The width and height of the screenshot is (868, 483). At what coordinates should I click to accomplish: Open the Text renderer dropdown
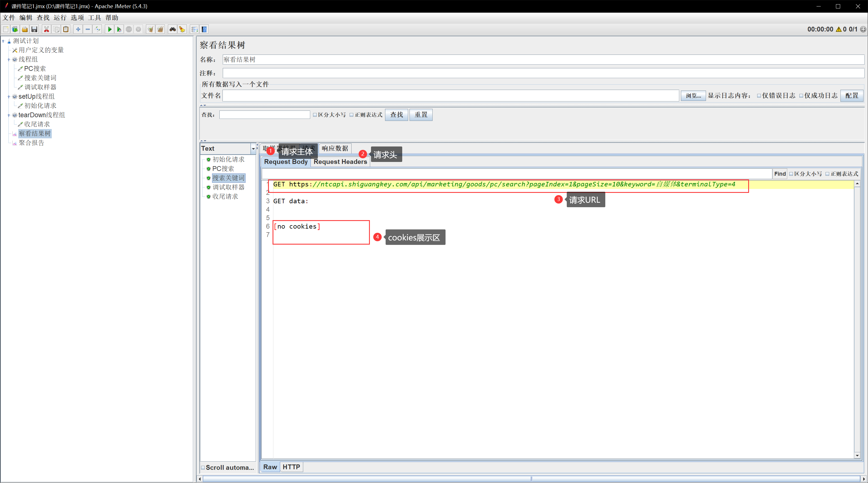[x=253, y=148]
